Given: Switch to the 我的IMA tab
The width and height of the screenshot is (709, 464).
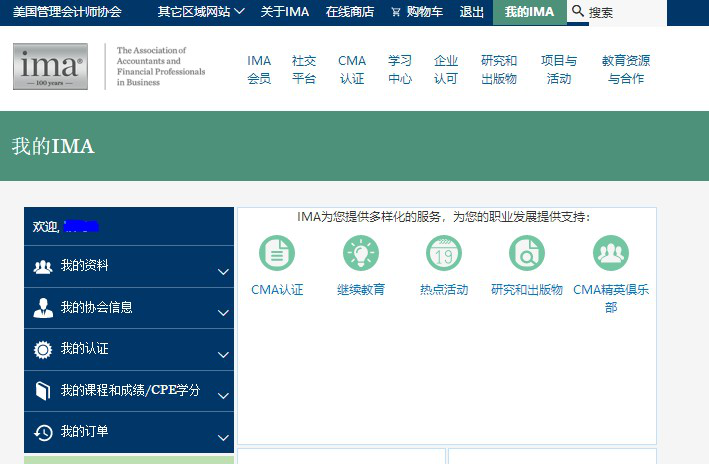Looking at the screenshot, I should 529,12.
